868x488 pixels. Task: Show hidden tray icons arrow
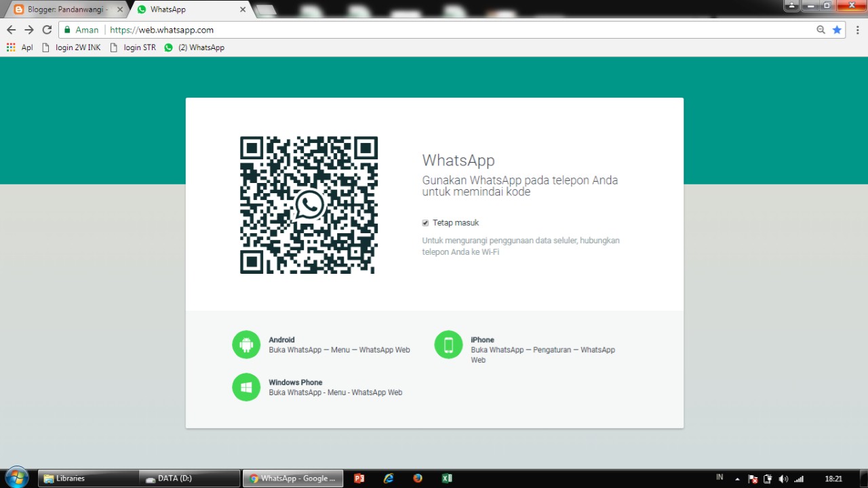(x=738, y=479)
